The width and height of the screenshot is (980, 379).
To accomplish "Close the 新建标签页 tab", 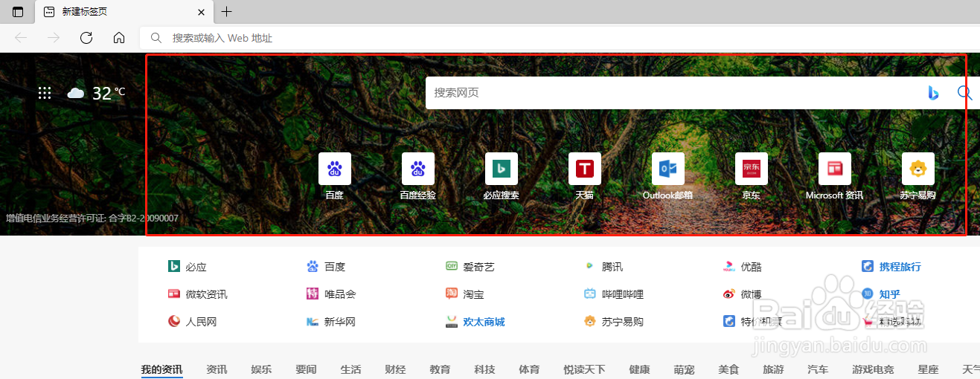I will 202,12.
